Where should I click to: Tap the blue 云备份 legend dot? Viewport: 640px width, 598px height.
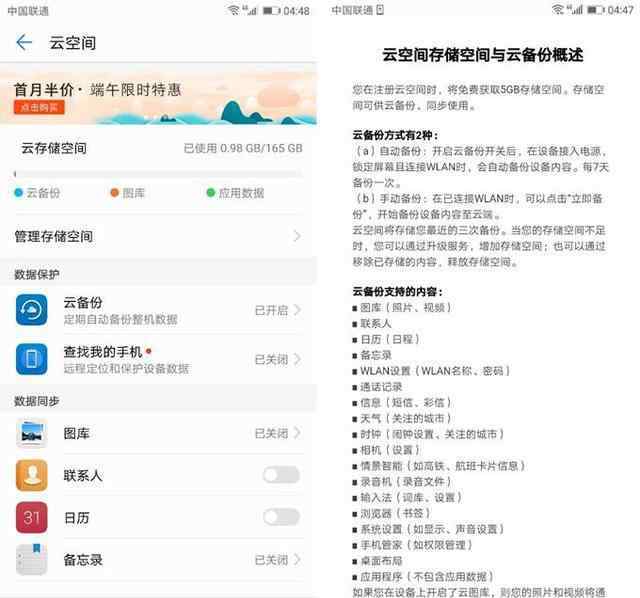[18, 193]
